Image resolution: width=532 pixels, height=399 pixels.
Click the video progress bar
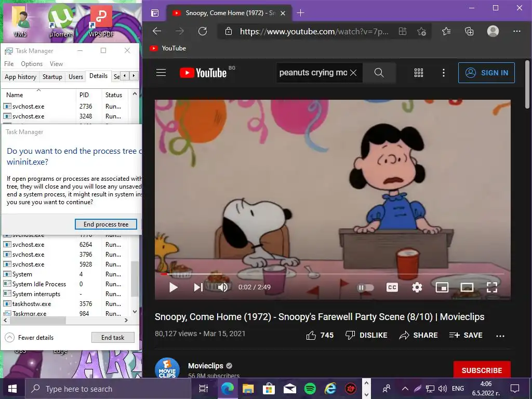click(x=332, y=274)
